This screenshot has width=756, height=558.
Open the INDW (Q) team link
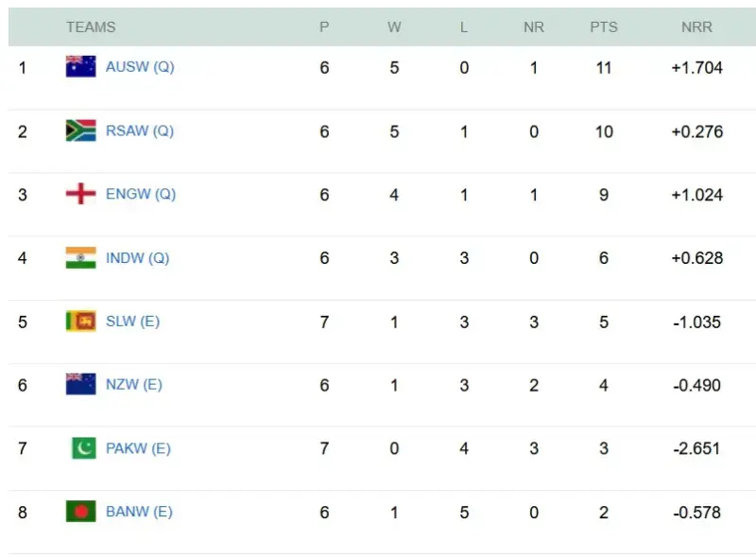[137, 257]
